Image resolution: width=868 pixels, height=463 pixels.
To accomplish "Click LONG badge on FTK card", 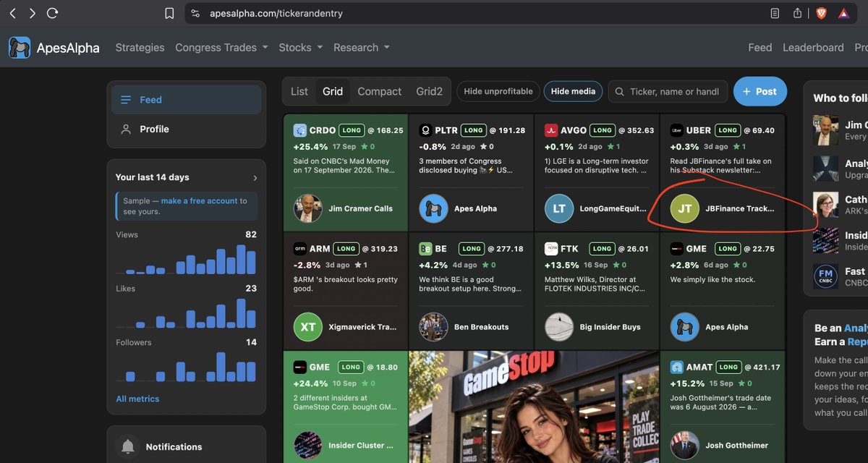I will (602, 248).
